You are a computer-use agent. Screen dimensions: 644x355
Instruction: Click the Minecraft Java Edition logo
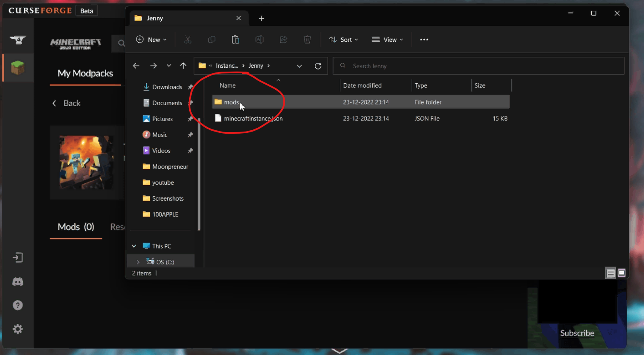tap(76, 44)
